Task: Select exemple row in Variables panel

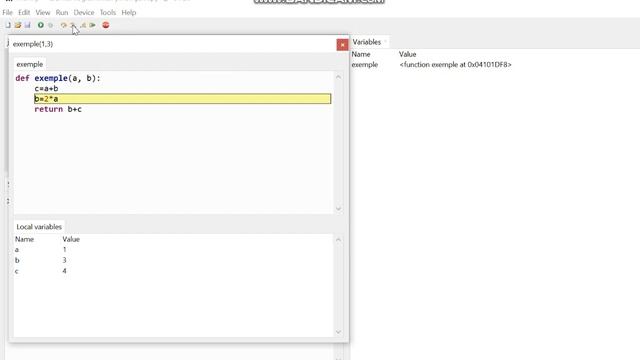Action: [495, 64]
